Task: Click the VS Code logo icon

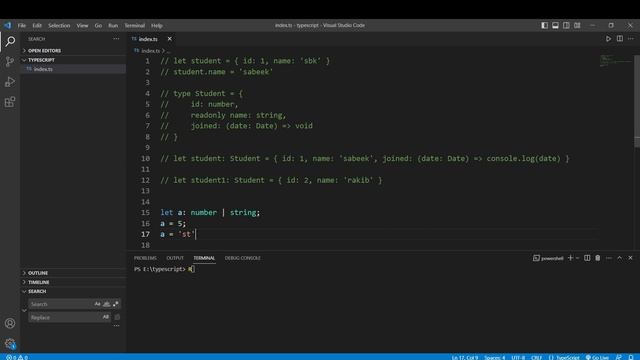Action: click(8, 25)
